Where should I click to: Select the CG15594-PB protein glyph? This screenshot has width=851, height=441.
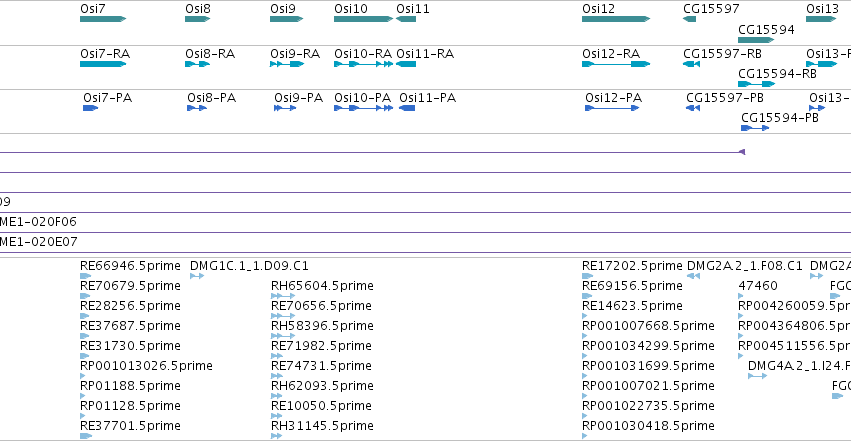pyautogui.click(x=755, y=128)
